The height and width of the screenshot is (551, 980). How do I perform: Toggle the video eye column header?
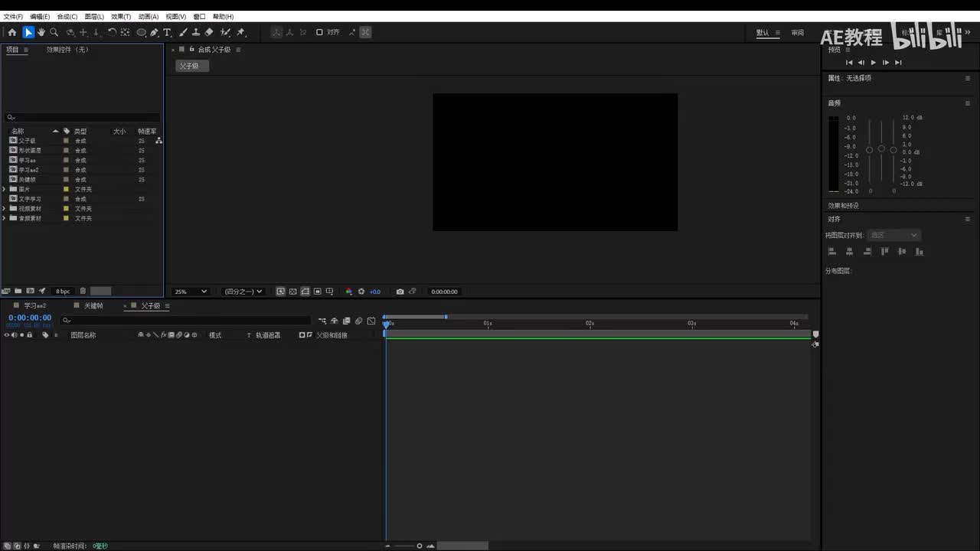7,335
